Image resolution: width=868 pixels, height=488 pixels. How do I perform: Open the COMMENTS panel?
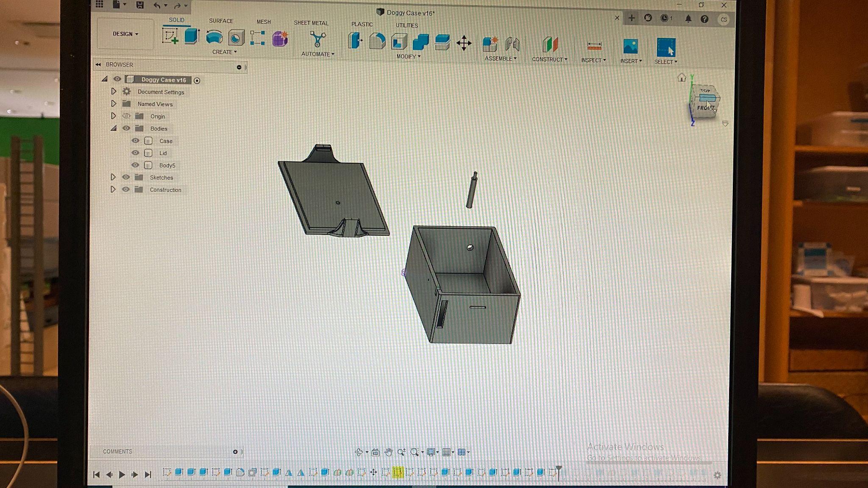click(118, 452)
